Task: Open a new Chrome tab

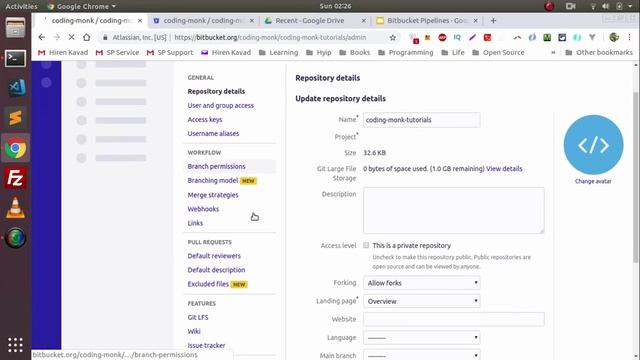Action: coord(493,20)
